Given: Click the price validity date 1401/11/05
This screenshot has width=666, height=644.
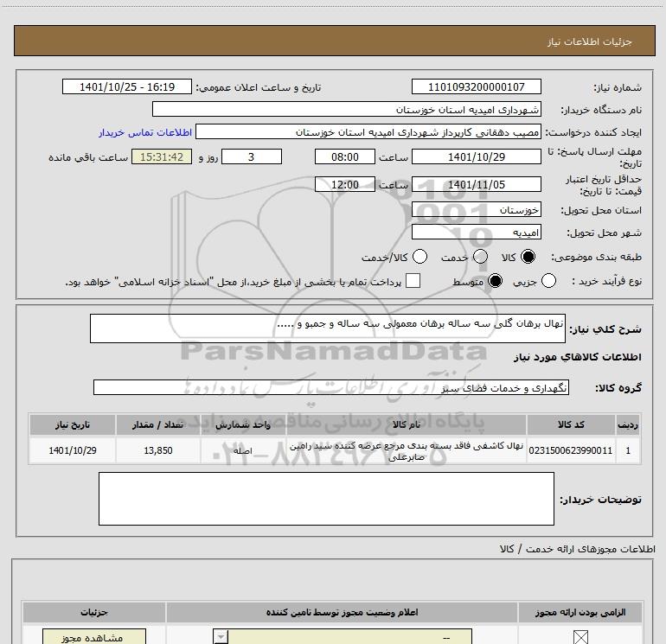Looking at the screenshot, I should click(476, 184).
